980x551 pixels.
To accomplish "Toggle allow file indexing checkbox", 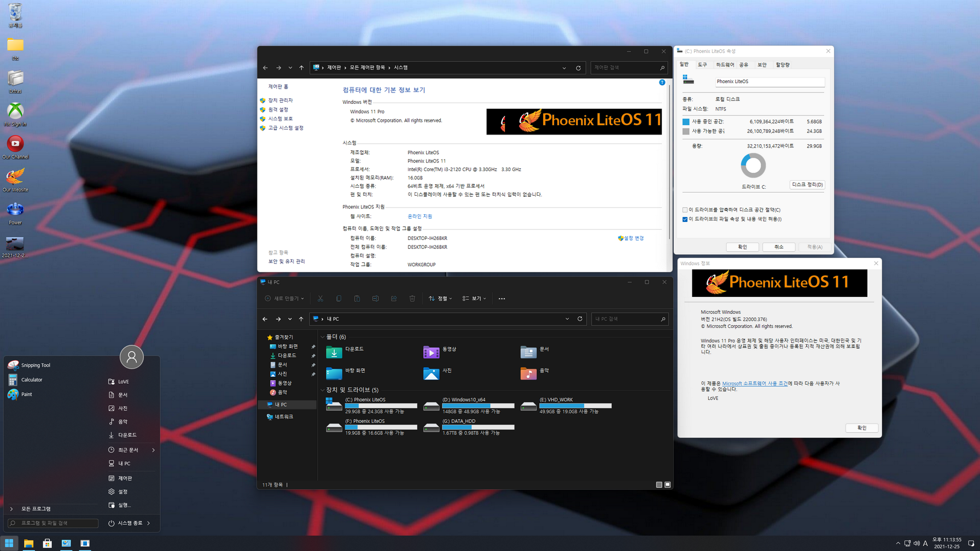I will (685, 219).
